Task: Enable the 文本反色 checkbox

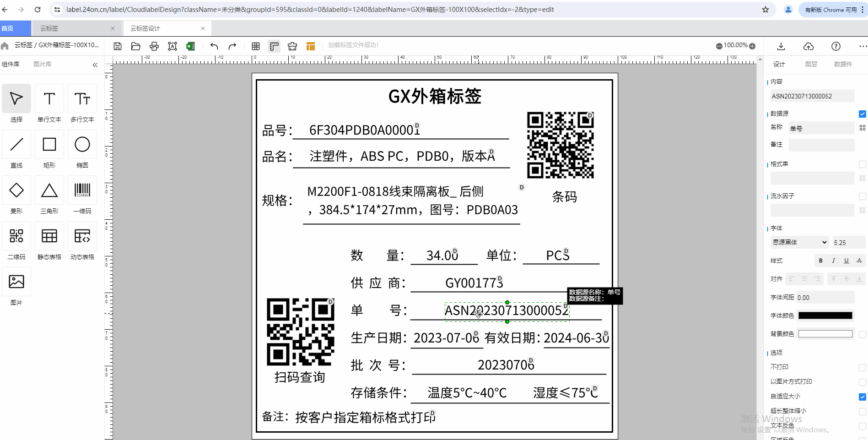Action: tap(863, 426)
